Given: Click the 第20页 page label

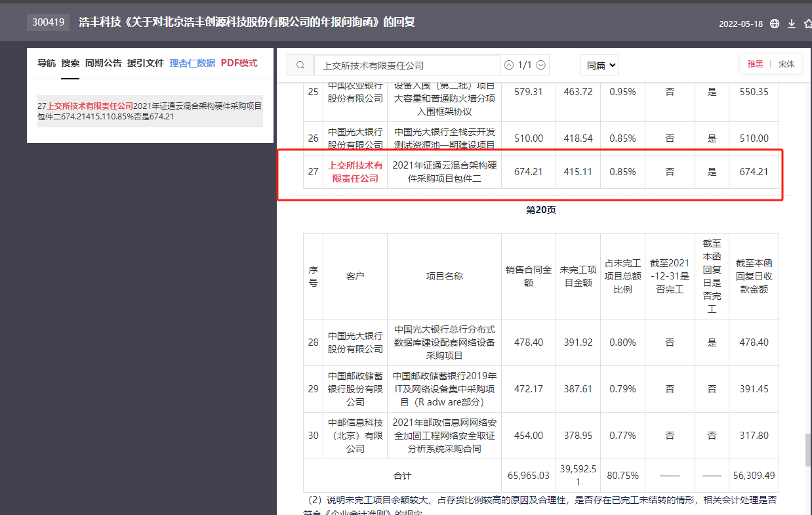Looking at the screenshot, I should (541, 210).
